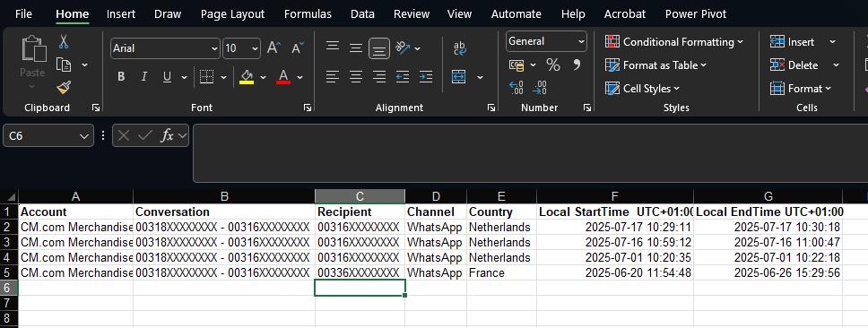Screen dimensions: 868x328
Task: Click Decrease Decimal icon
Action: point(540,88)
